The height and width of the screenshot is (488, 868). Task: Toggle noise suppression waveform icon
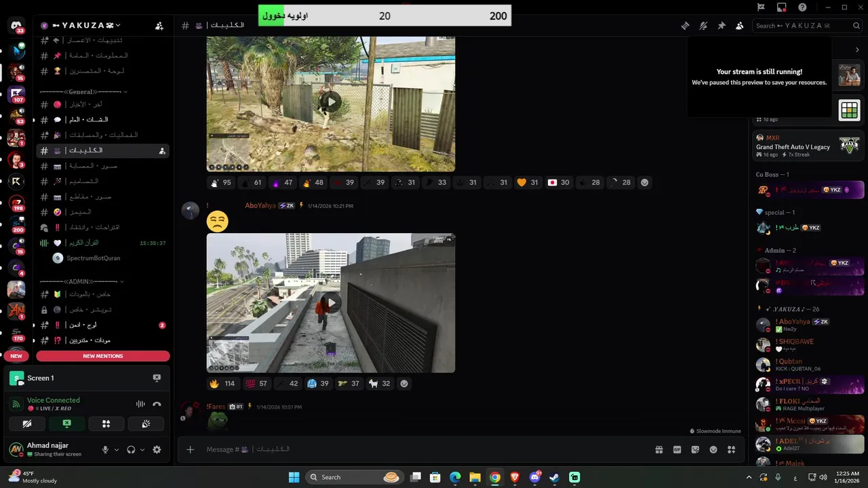pyautogui.click(x=140, y=404)
